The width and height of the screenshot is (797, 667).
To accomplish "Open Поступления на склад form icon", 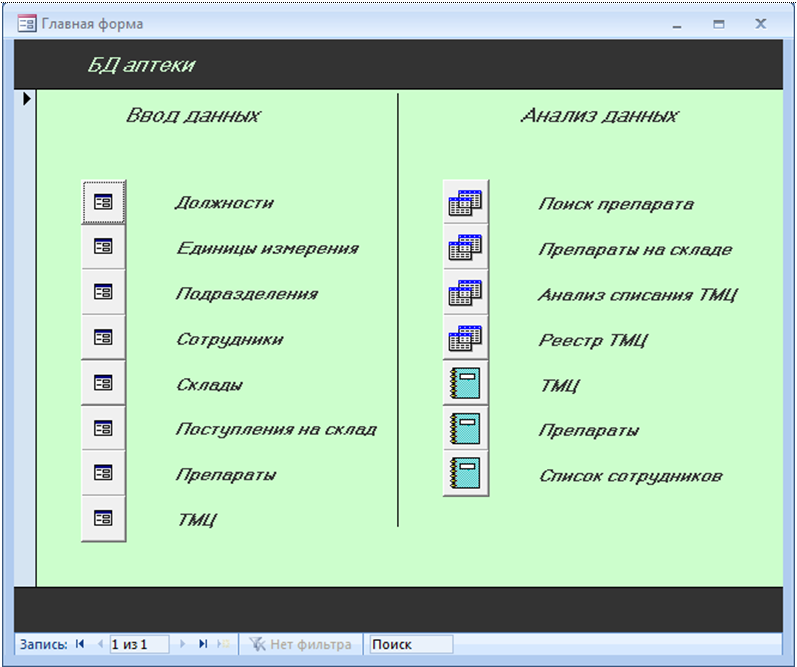I will [103, 428].
